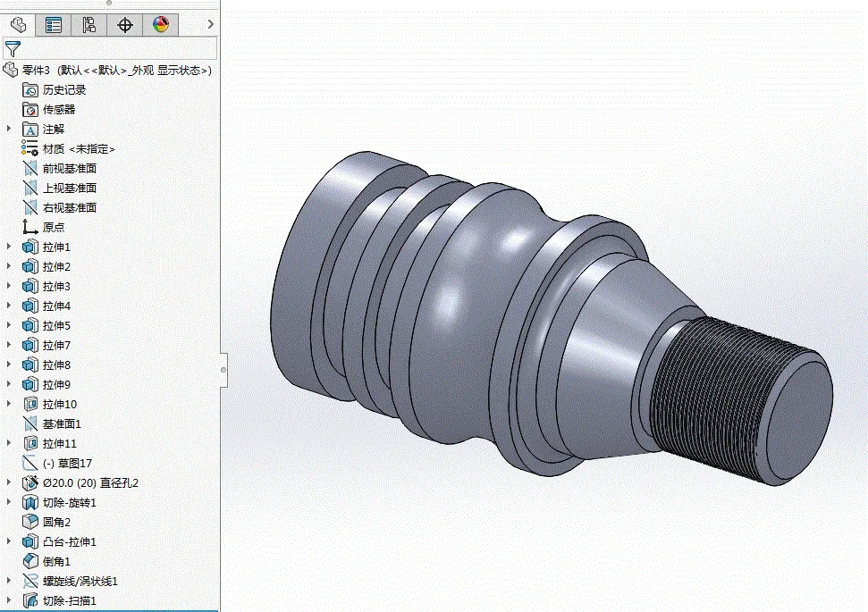Expand the 拉伸2 feature
Image resolution: width=868 pixels, height=612 pixels.
click(x=8, y=266)
